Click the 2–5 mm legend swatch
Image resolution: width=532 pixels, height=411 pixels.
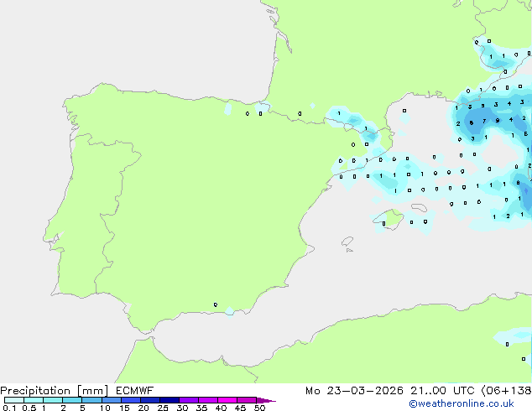tap(72, 400)
